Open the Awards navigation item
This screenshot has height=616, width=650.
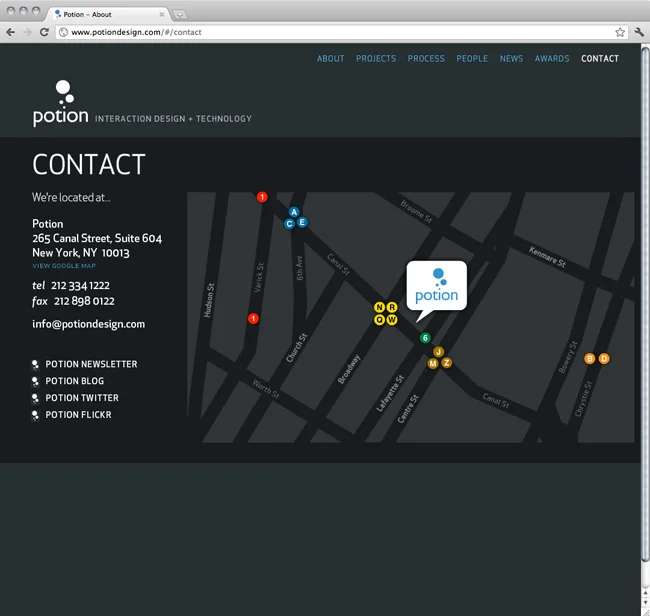click(552, 58)
